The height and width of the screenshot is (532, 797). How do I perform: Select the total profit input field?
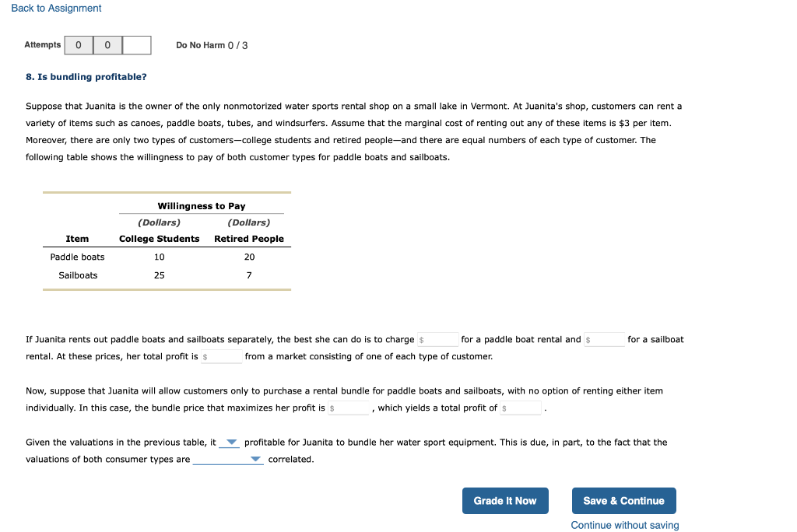pyautogui.click(x=220, y=356)
